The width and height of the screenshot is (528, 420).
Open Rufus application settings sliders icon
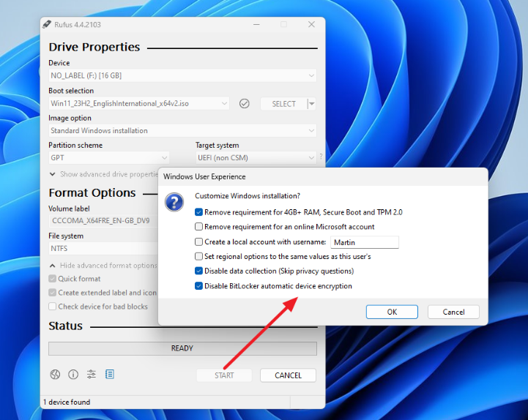[x=92, y=374]
